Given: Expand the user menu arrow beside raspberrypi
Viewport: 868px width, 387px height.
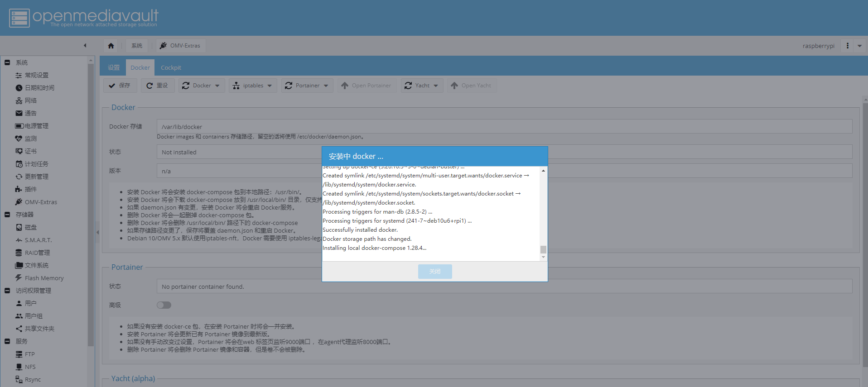Looking at the screenshot, I should pyautogui.click(x=859, y=46).
